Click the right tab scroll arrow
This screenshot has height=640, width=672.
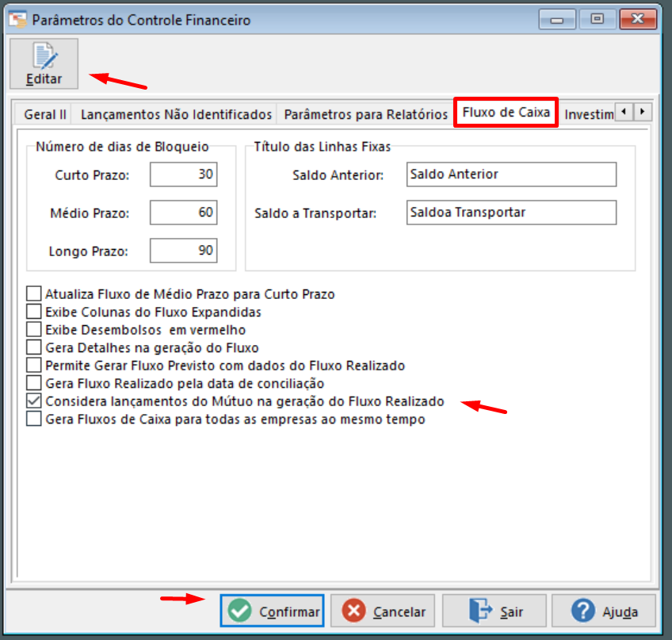click(x=643, y=112)
